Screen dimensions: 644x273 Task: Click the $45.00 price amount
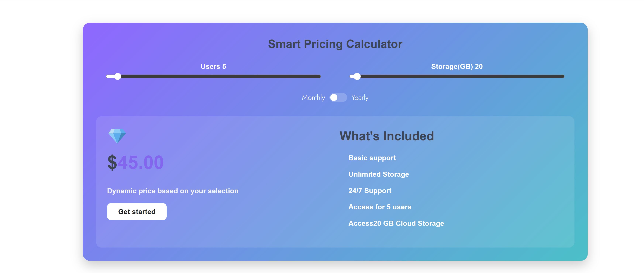click(x=135, y=162)
